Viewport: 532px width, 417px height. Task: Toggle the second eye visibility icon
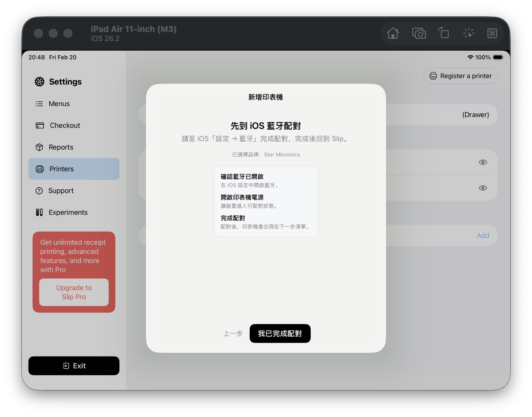483,188
